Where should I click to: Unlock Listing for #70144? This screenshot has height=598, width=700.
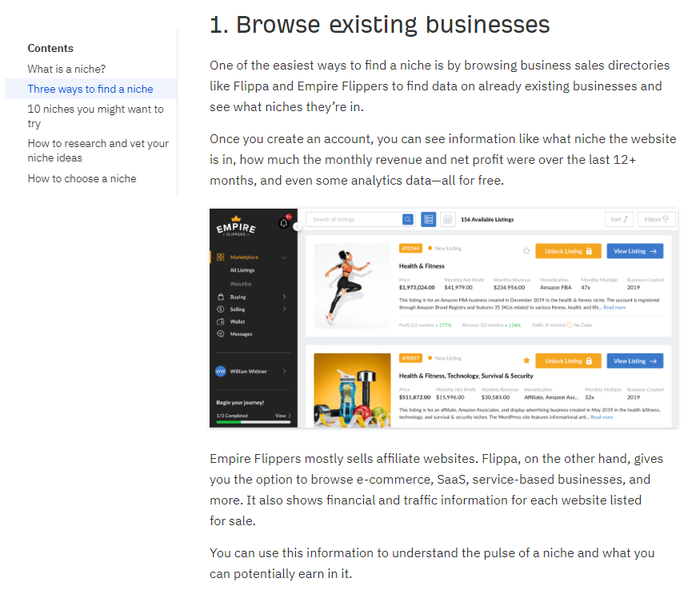coord(568,251)
